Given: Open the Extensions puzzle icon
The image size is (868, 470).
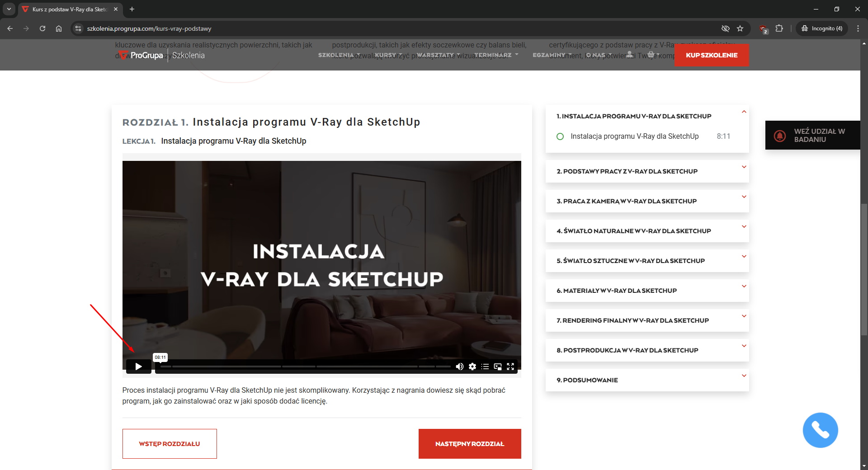Looking at the screenshot, I should point(779,28).
